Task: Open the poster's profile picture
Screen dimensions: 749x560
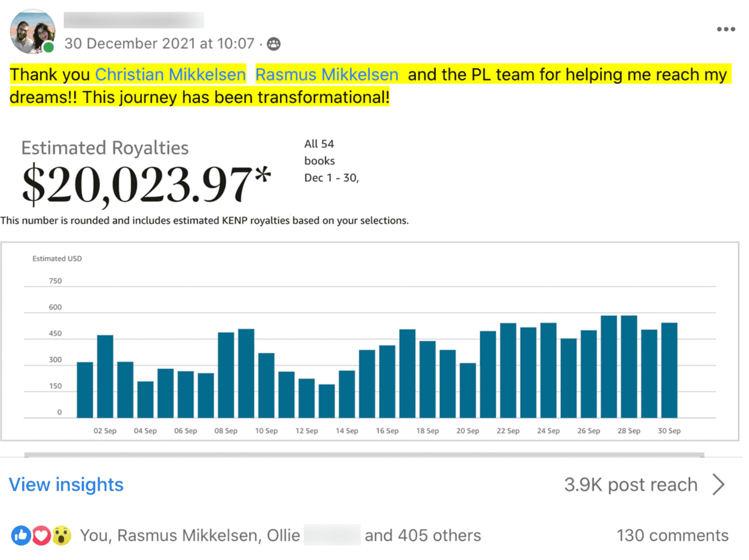Action: tap(33, 31)
